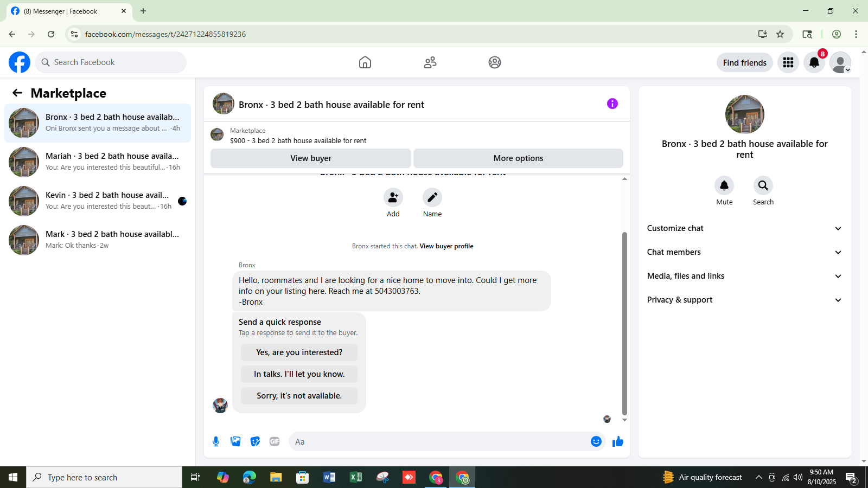Reload the page in browser toolbar
The width and height of the screenshot is (868, 488).
[x=51, y=34]
